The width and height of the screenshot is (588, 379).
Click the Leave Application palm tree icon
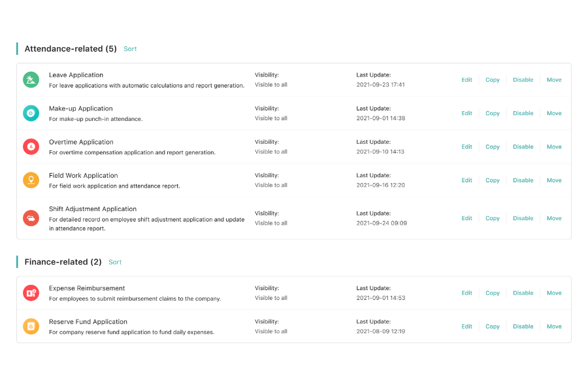tap(31, 80)
